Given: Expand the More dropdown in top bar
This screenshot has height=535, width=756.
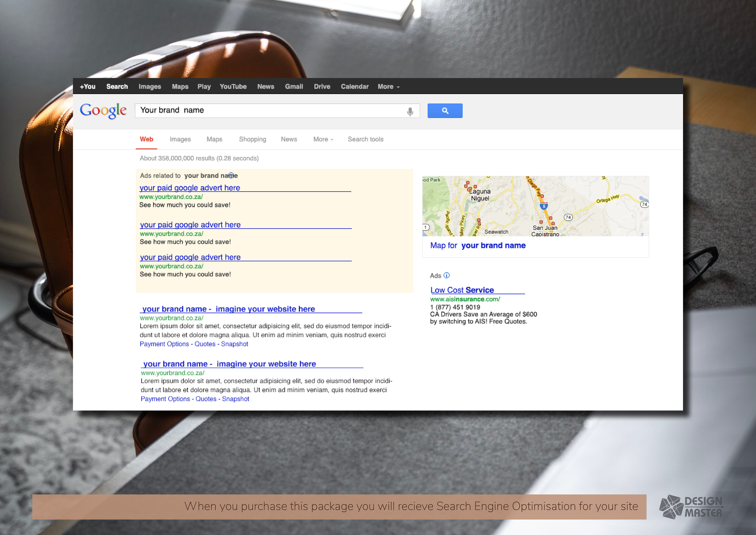Looking at the screenshot, I should [389, 87].
